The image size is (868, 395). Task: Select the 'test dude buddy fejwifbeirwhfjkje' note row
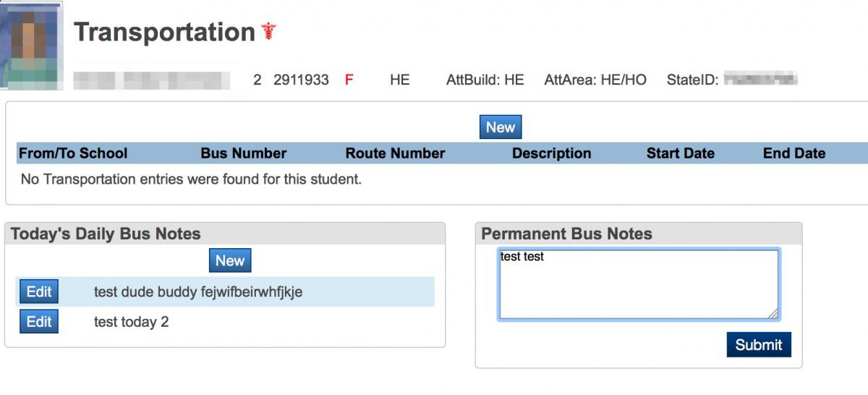[x=225, y=292]
